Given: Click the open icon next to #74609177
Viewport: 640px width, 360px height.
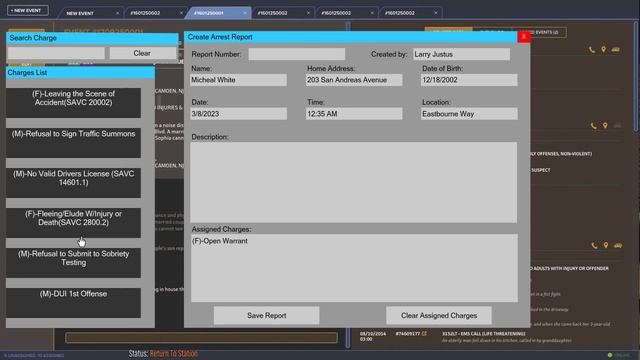Looking at the screenshot, I should coord(424,333).
